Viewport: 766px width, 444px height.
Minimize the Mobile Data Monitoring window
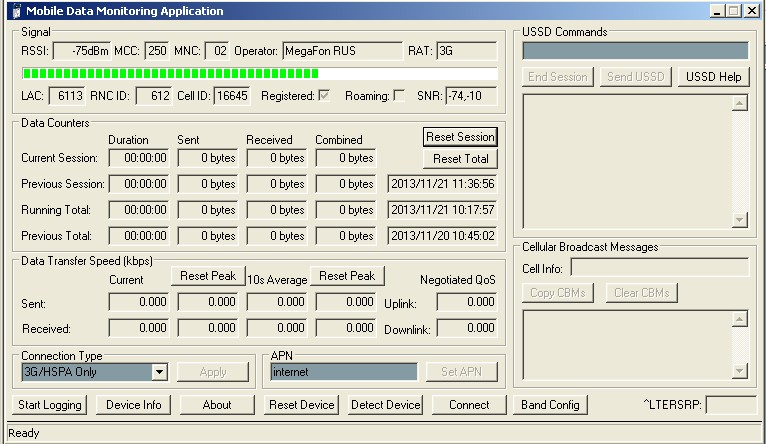717,11
